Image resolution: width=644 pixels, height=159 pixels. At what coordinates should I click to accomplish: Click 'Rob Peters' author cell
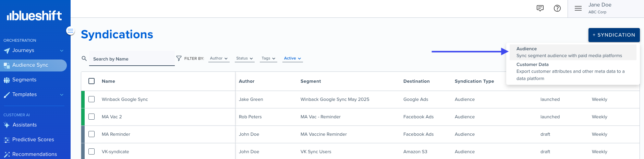point(250,117)
